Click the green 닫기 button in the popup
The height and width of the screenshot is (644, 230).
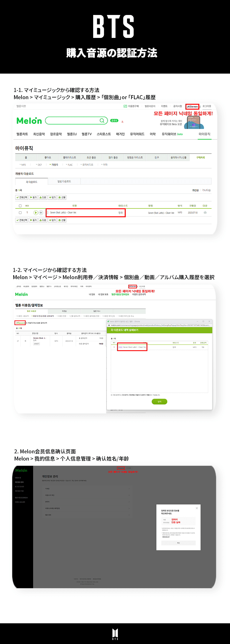160,402
